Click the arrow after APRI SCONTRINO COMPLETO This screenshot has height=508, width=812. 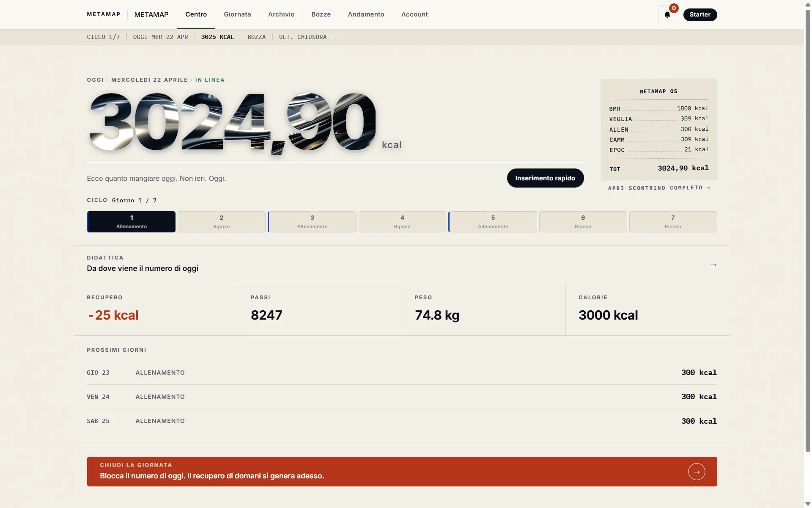709,188
